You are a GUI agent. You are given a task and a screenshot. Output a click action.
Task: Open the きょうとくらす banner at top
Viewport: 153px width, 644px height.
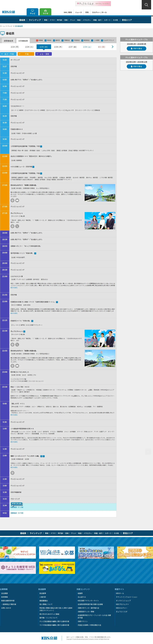coord(93,4)
